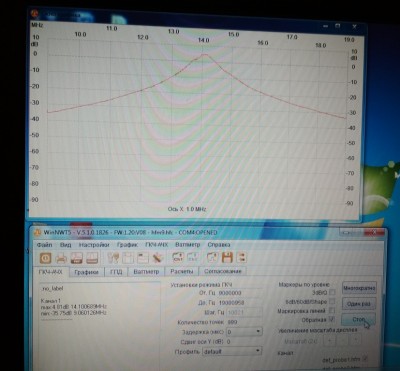This screenshot has width=400, height=371.
Task: Enable the 6dB/60dB/Shape checkbox
Action: click(x=332, y=301)
